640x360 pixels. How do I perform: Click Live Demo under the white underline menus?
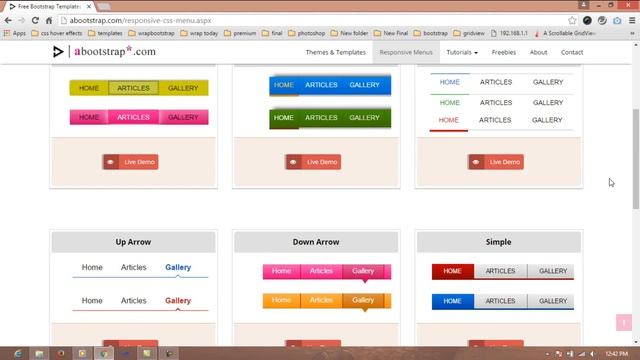[496, 162]
